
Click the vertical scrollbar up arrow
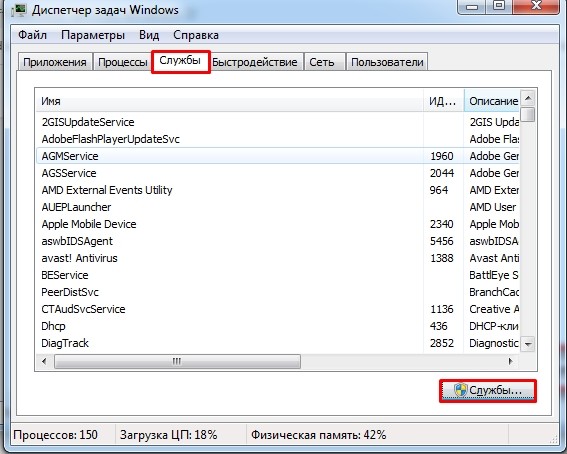pyautogui.click(x=528, y=98)
